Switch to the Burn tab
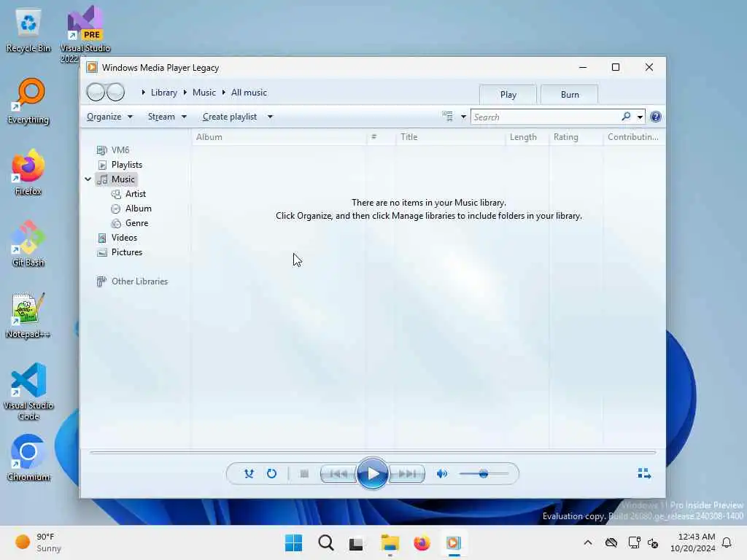The image size is (747, 560). [x=569, y=94]
